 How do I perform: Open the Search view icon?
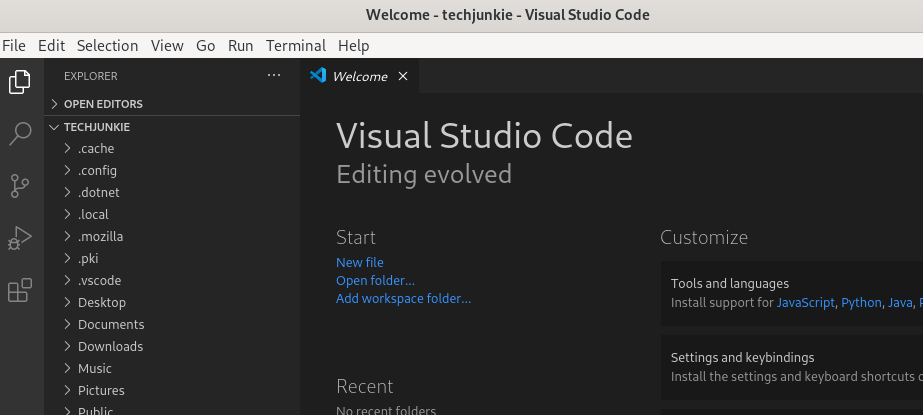click(x=20, y=134)
